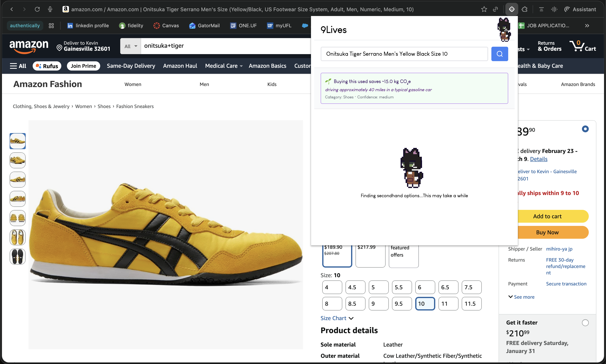Select the second shoe thumbnail image

[x=18, y=160]
